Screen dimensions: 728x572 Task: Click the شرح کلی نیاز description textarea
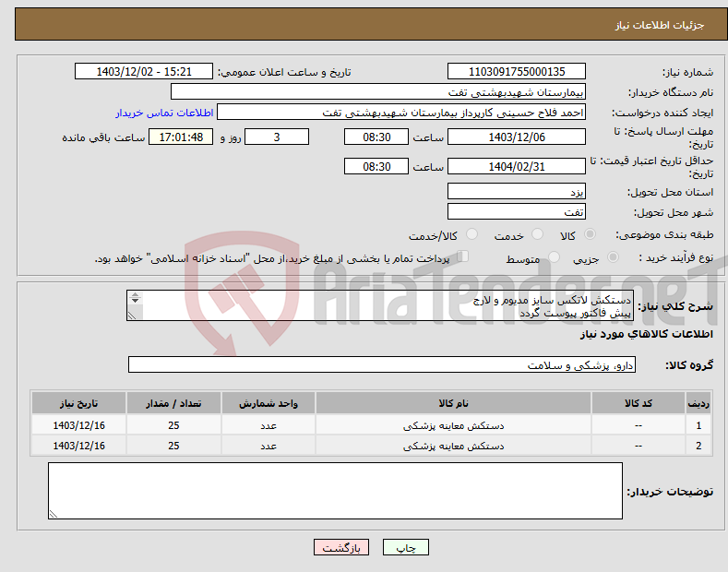tap(380, 305)
